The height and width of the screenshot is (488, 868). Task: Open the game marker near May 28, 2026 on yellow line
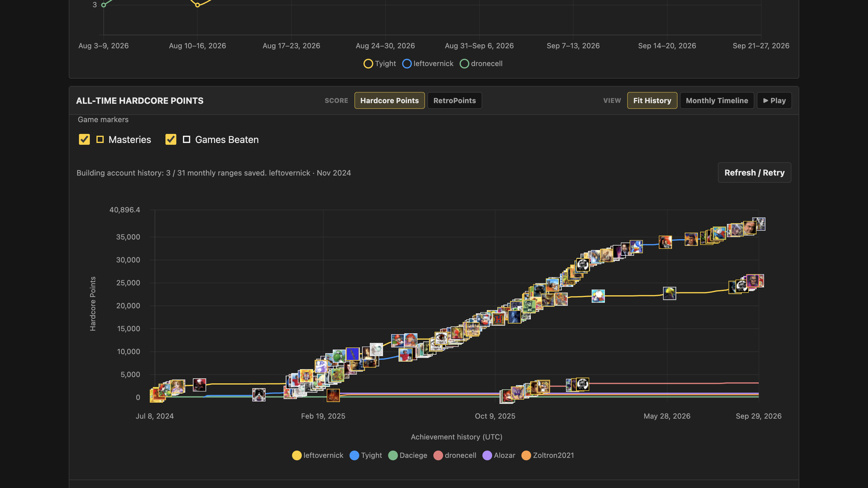coord(669,293)
